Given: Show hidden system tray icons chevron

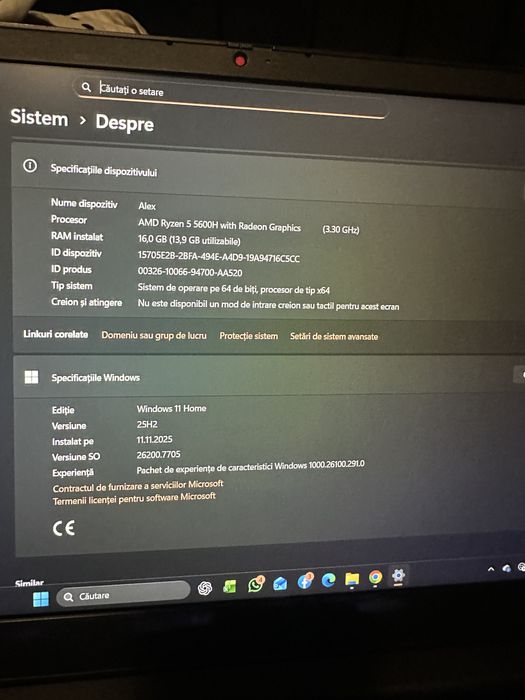Looking at the screenshot, I should point(491,569).
